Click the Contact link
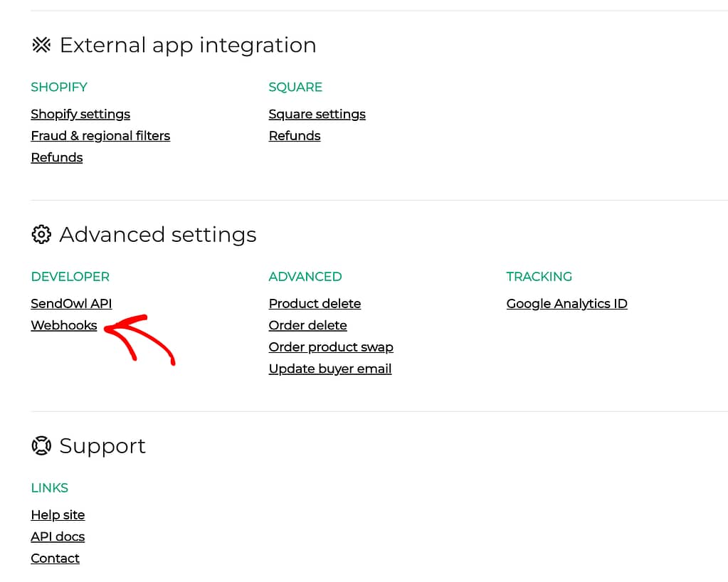 click(55, 559)
